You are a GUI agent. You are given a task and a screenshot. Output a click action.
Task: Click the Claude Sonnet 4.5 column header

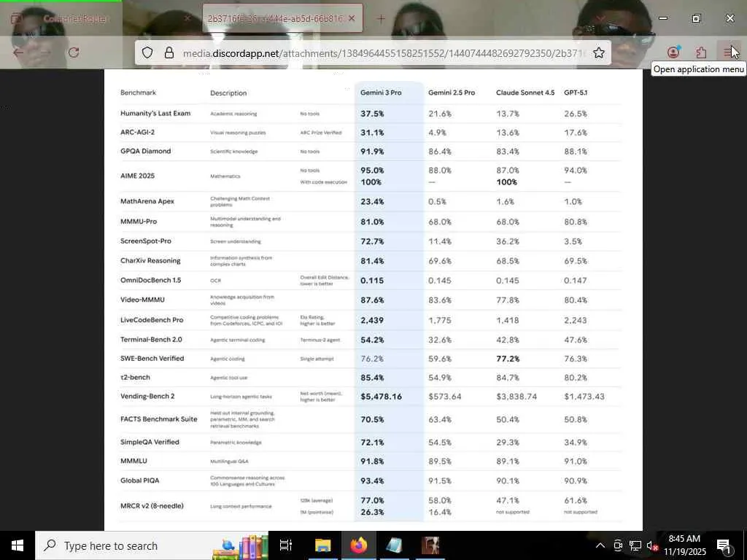(525, 93)
